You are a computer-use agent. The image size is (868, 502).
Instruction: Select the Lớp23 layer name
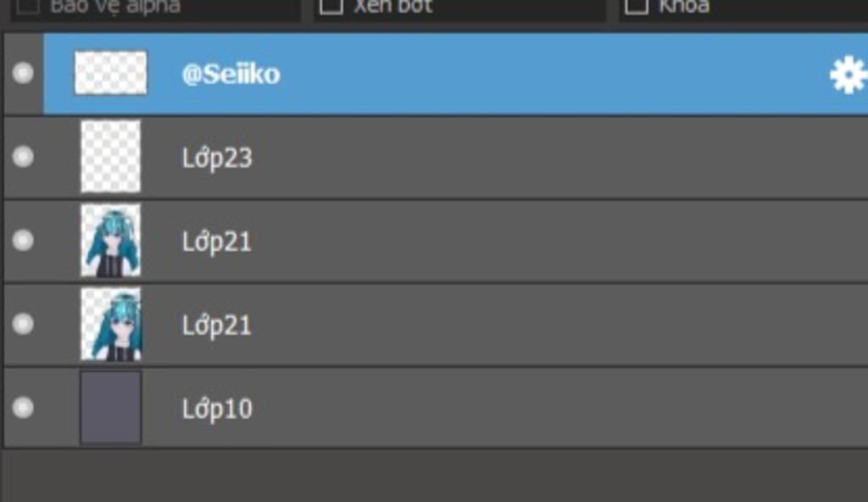click(217, 158)
